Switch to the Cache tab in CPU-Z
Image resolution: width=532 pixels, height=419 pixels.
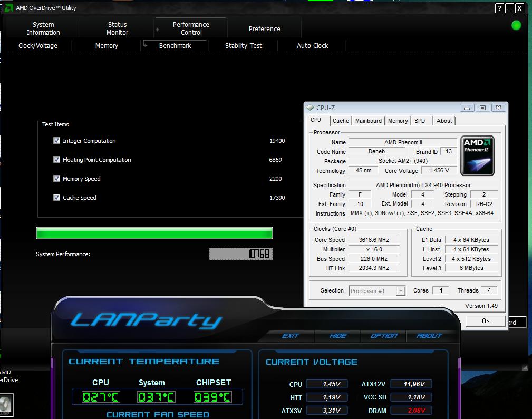point(341,121)
